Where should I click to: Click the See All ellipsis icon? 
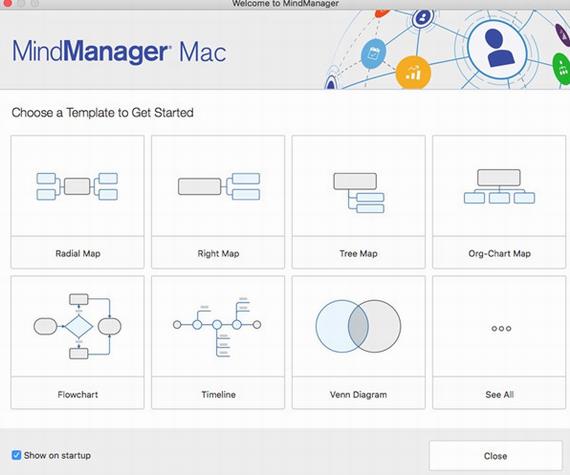coord(501,328)
